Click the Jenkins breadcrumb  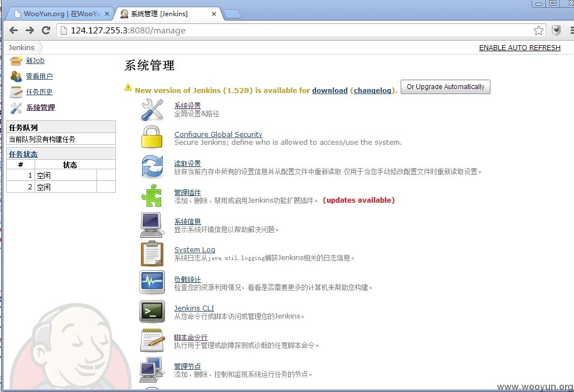[x=22, y=47]
